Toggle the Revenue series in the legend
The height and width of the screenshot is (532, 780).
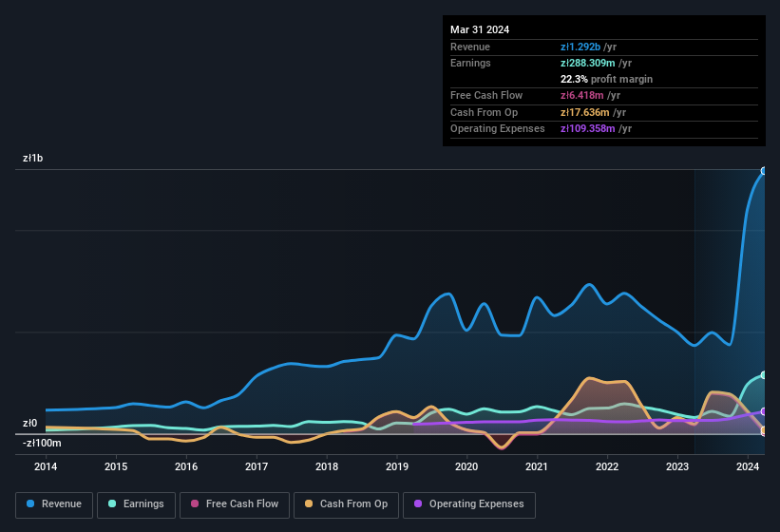click(54, 503)
